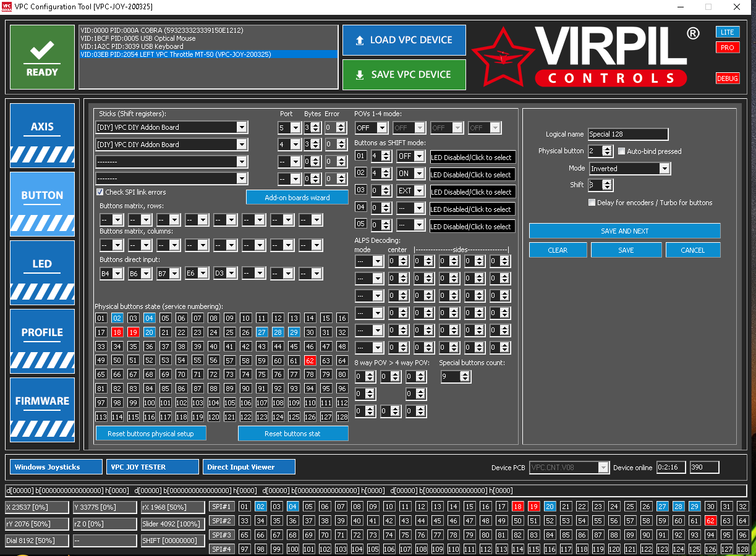This screenshot has height=556, width=756.
Task: Open Direct Input Viewer
Action: click(249, 467)
